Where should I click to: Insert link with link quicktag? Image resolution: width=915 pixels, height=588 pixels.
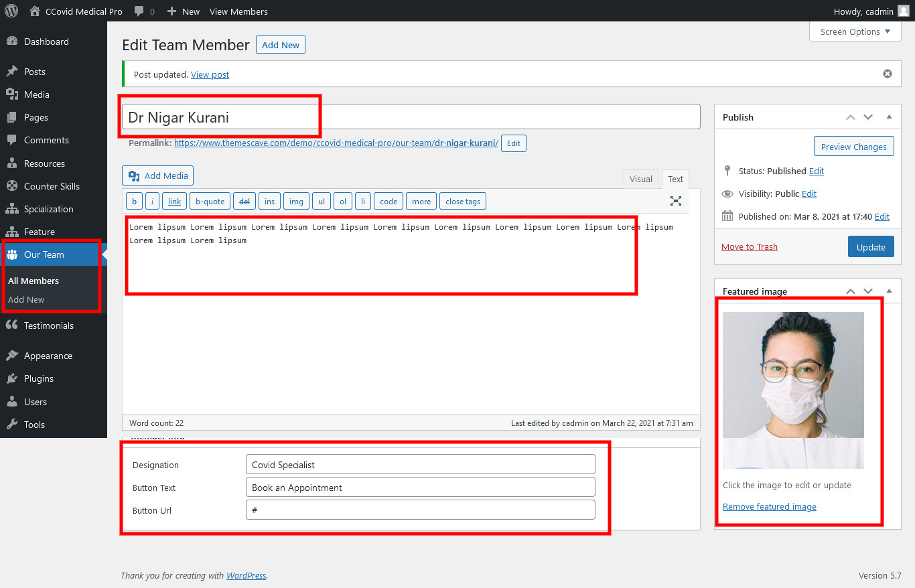click(x=174, y=201)
